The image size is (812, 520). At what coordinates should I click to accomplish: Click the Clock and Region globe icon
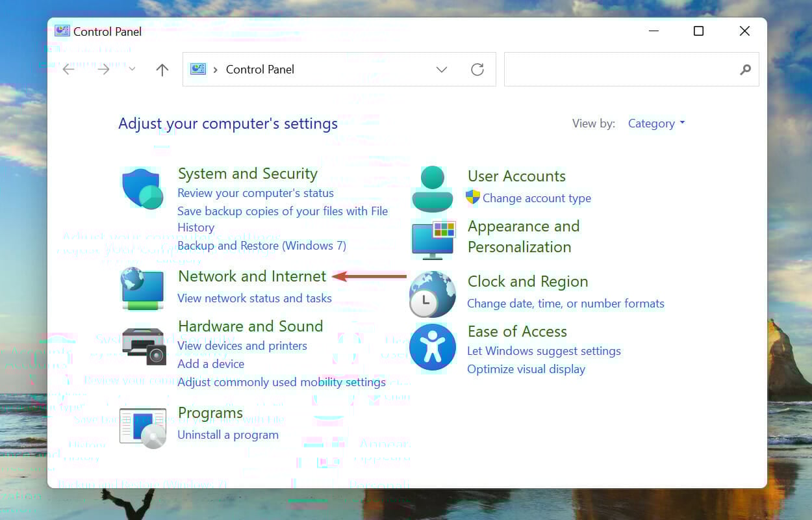(432, 294)
